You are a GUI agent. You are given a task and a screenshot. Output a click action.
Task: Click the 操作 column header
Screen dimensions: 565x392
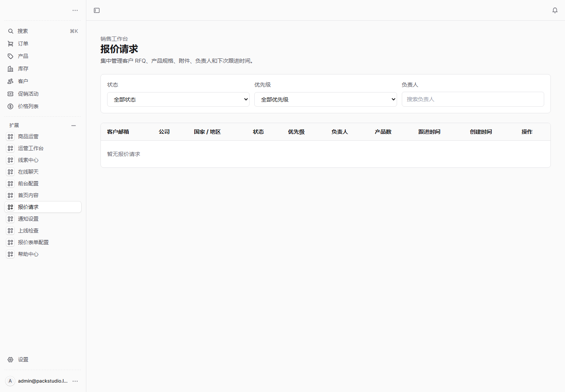(x=527, y=132)
